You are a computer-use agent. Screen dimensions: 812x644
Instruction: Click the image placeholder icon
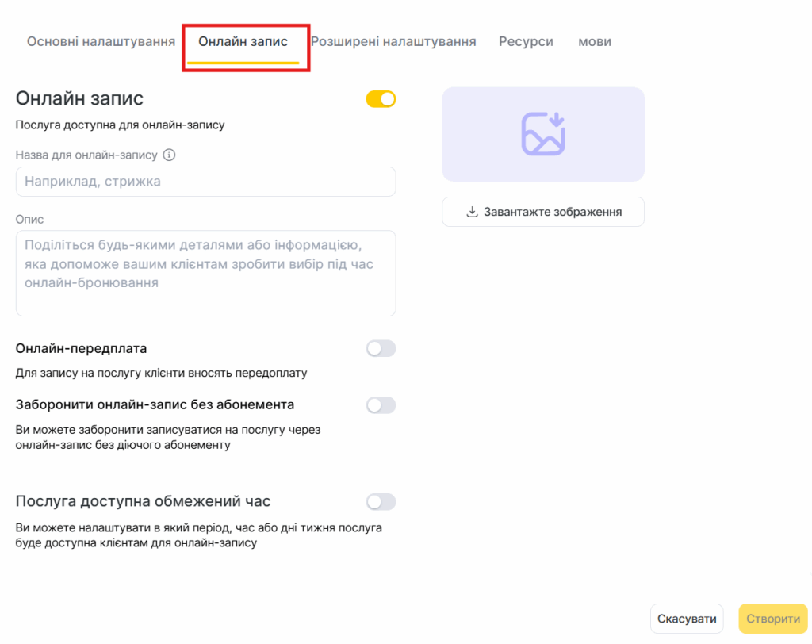point(543,133)
